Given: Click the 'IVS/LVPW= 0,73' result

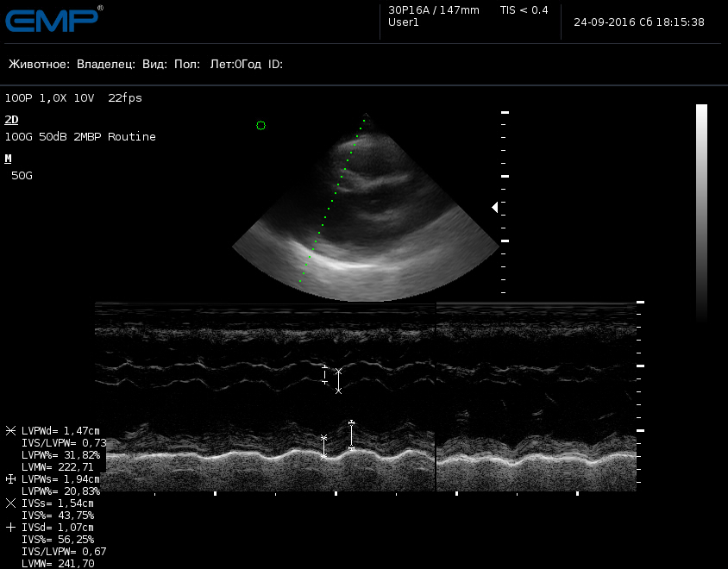Looking at the screenshot, I should coord(64,443).
